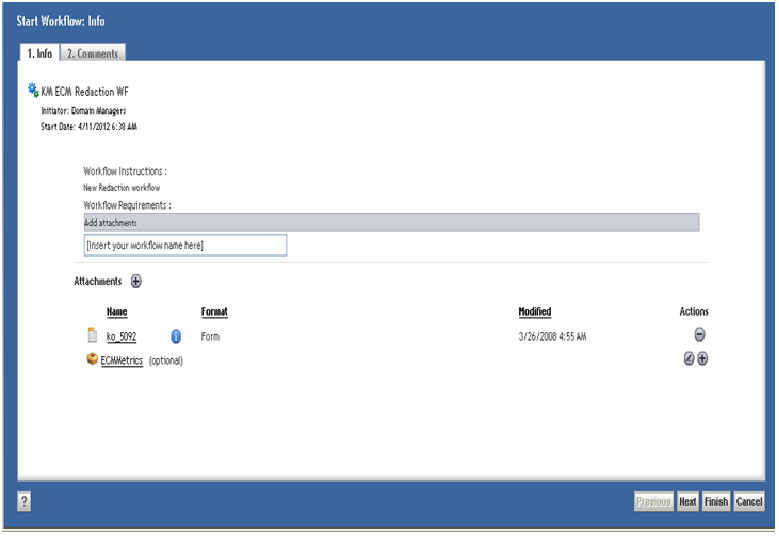779x537 pixels.
Task: Click the workflow gear icon by KM ECM Redaction WF
Action: click(x=33, y=90)
